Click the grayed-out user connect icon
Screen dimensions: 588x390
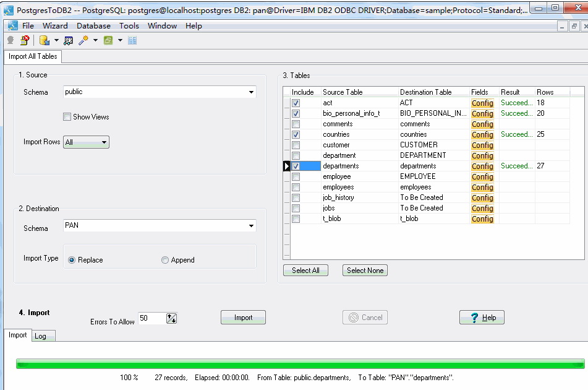(10, 40)
